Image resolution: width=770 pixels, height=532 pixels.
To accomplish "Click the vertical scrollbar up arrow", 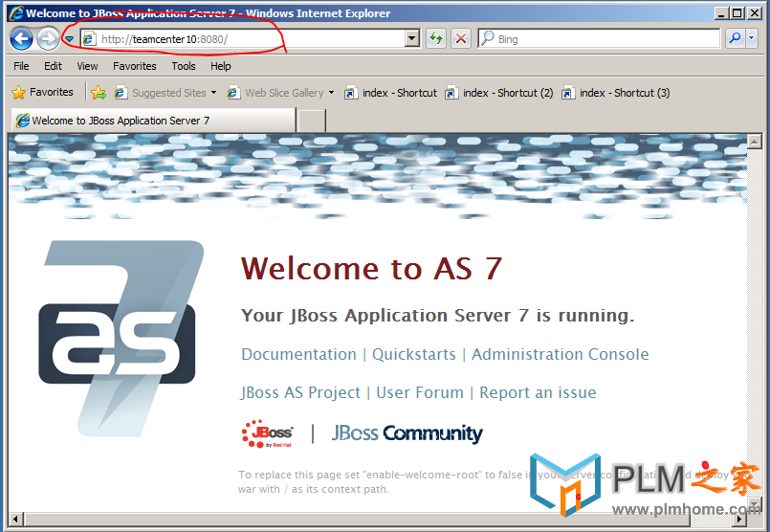I will pyautogui.click(x=754, y=142).
